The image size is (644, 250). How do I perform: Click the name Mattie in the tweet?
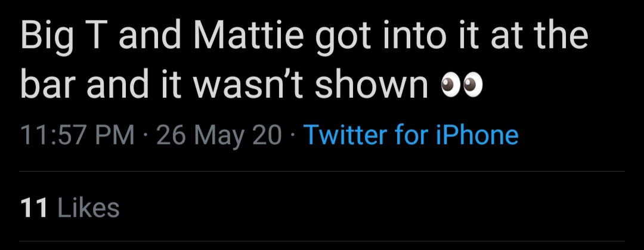pos(250,35)
